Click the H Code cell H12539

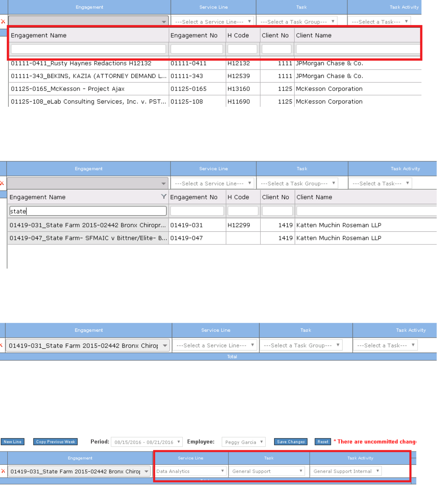[239, 76]
